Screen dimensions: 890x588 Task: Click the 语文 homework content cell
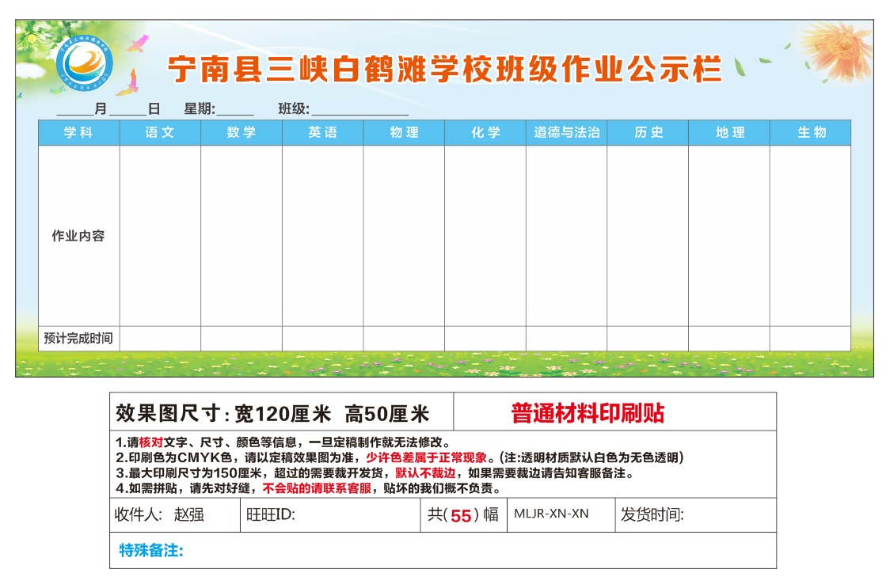click(160, 236)
